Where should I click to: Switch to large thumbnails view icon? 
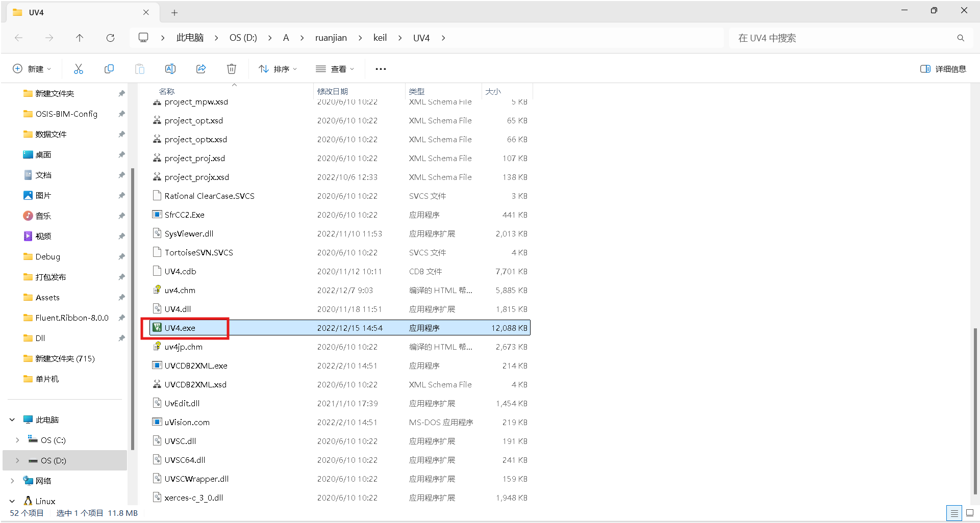970,513
